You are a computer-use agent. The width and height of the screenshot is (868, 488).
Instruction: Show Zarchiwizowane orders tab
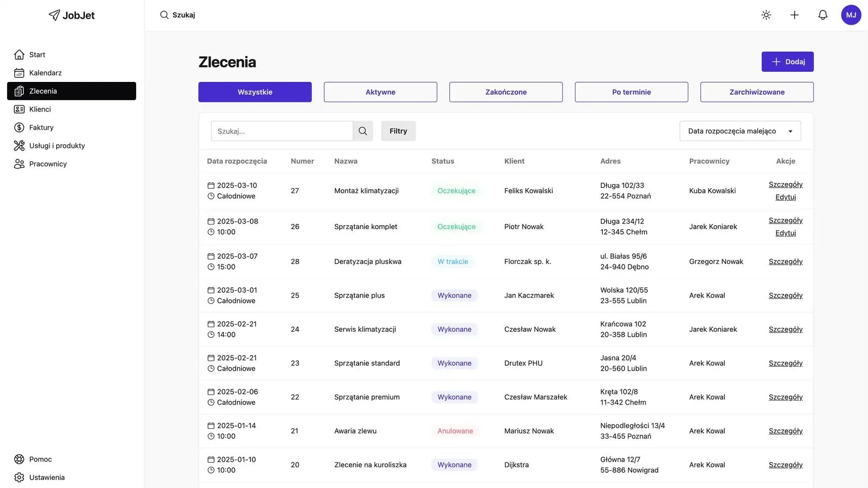[x=757, y=92]
